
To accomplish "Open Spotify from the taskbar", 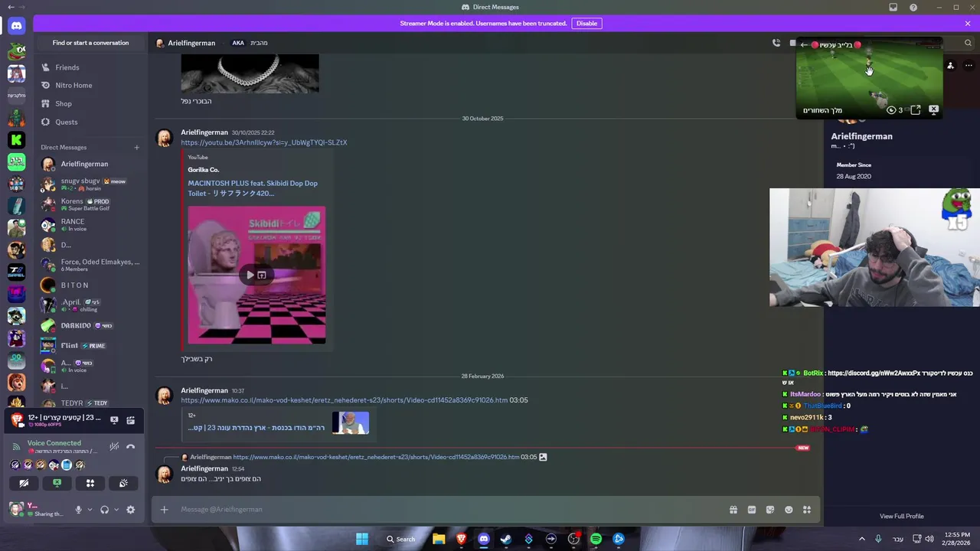I will [596, 539].
